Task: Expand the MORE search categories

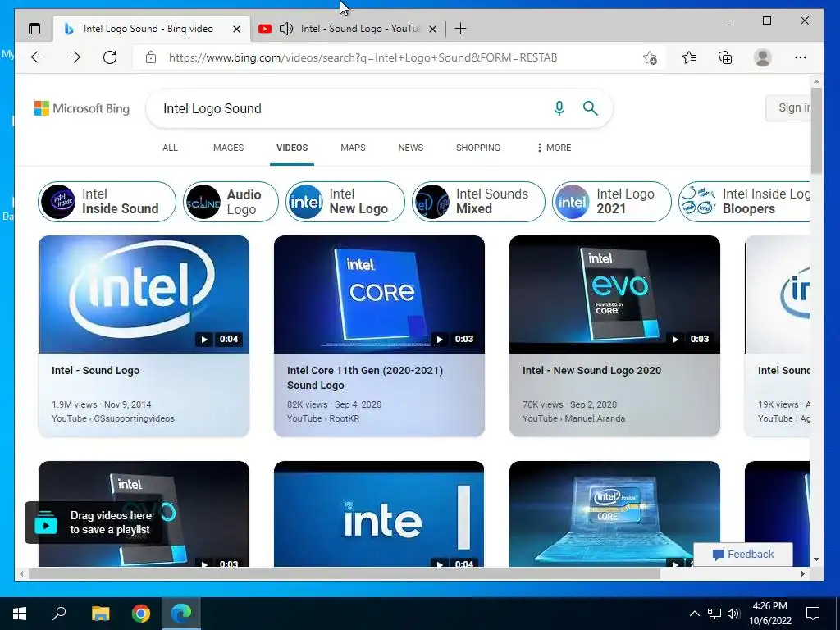Action: (554, 148)
